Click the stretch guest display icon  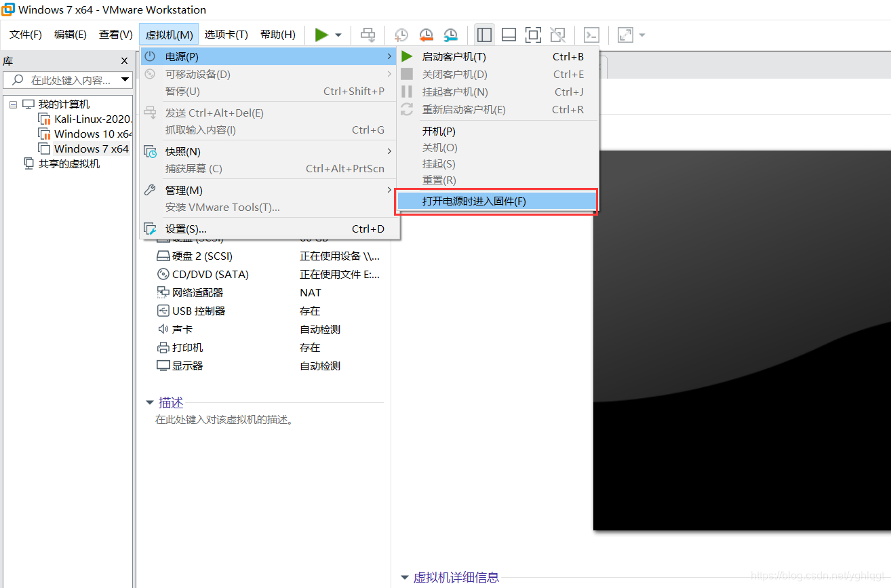click(625, 35)
